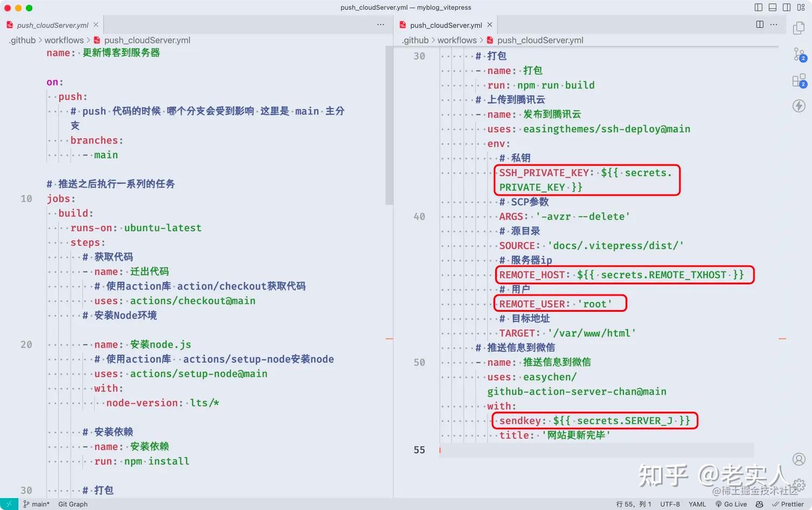Open the .github breadcrumb in the right editor
This screenshot has height=510, width=812.
click(x=416, y=40)
